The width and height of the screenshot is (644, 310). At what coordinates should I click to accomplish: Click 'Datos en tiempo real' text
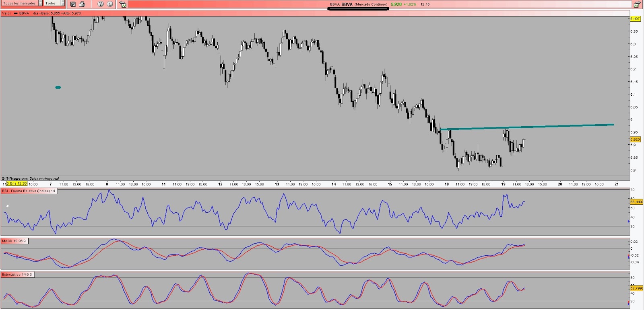click(44, 179)
